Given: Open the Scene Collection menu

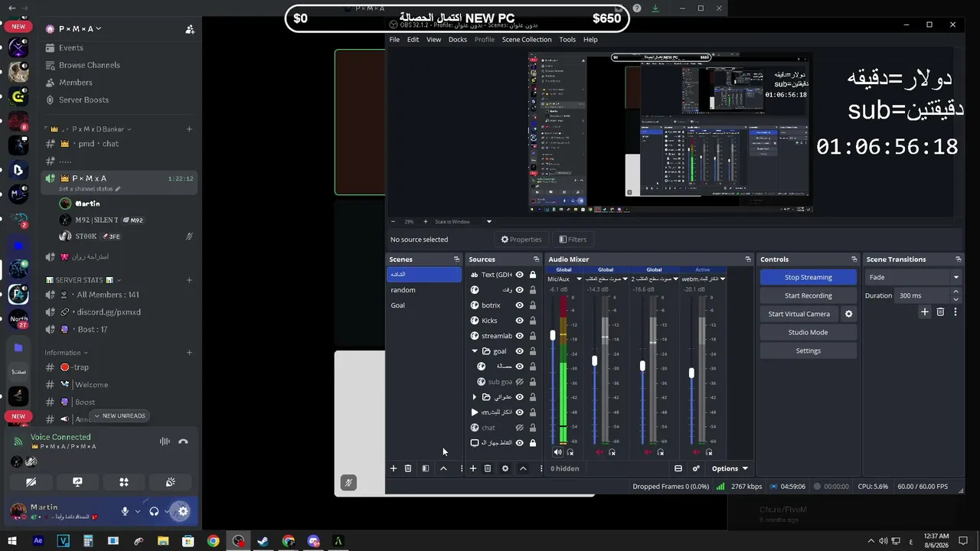Looking at the screenshot, I should (x=527, y=40).
